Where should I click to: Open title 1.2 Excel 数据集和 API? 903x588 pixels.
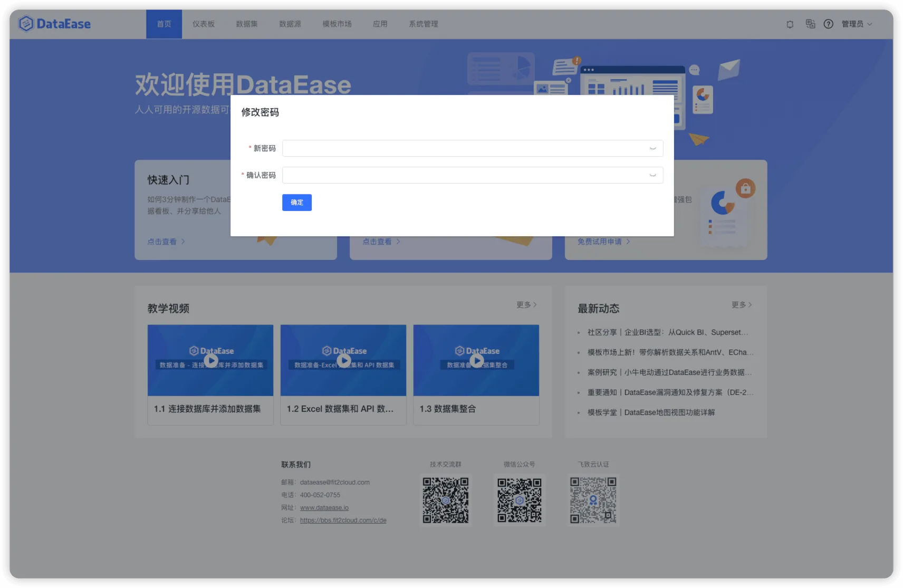(340, 409)
